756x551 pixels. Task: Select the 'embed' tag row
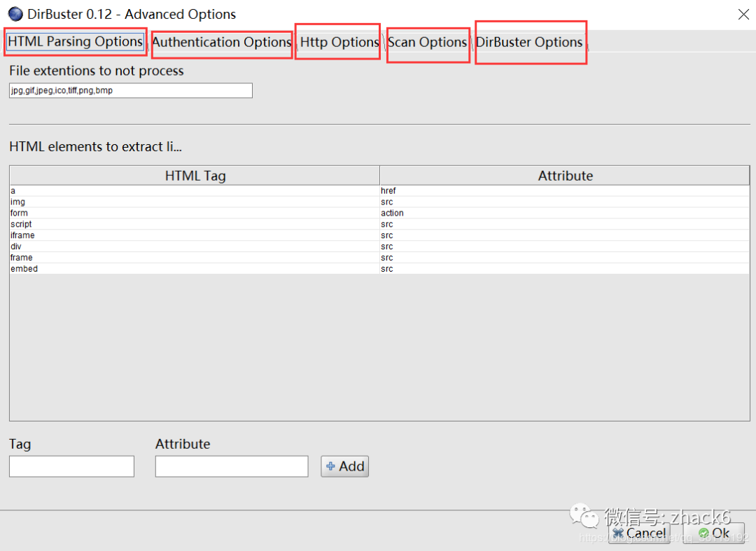point(379,269)
